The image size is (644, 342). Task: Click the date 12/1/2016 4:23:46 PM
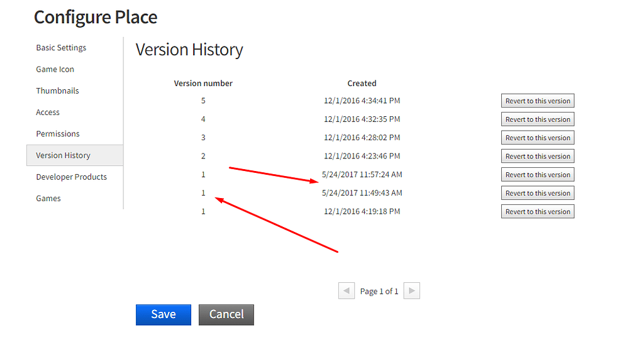(x=362, y=156)
